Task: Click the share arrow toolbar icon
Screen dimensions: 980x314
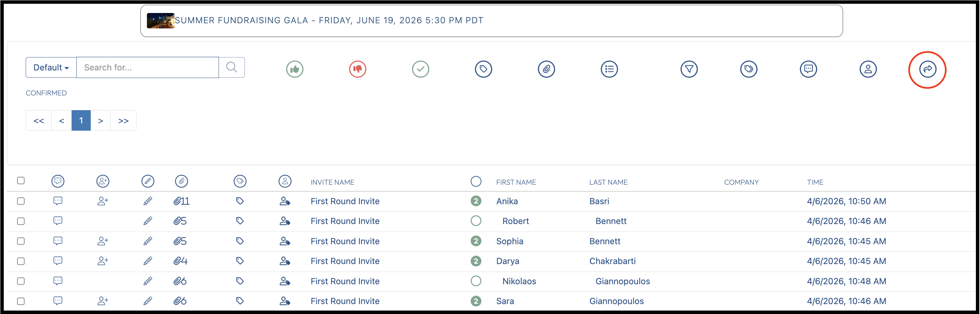Action: 928,69
